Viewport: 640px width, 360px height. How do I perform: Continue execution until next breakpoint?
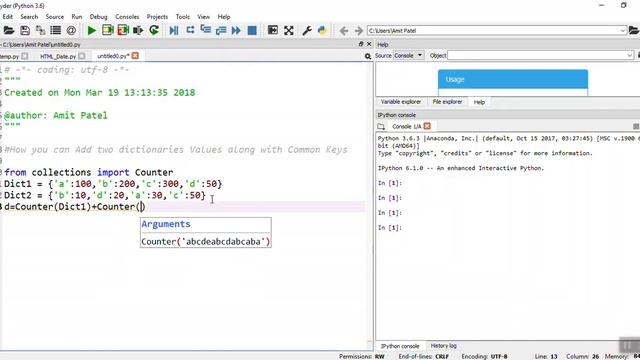[236, 30]
